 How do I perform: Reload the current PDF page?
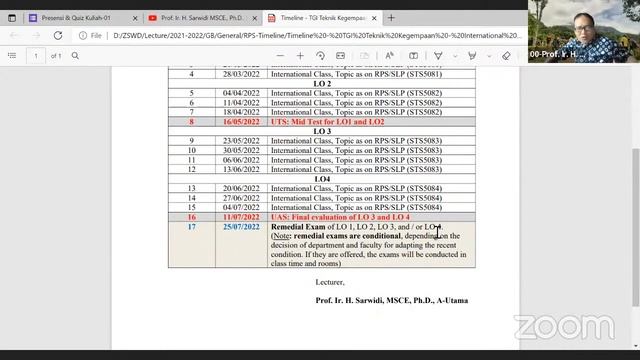click(x=58, y=36)
